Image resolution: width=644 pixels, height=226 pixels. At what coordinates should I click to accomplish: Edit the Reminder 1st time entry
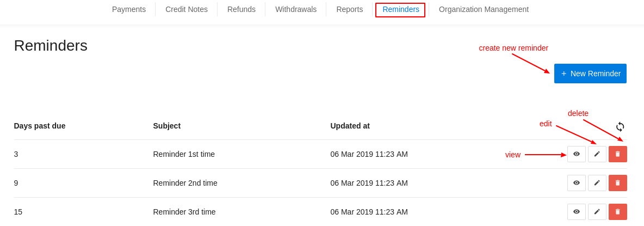pyautogui.click(x=597, y=154)
